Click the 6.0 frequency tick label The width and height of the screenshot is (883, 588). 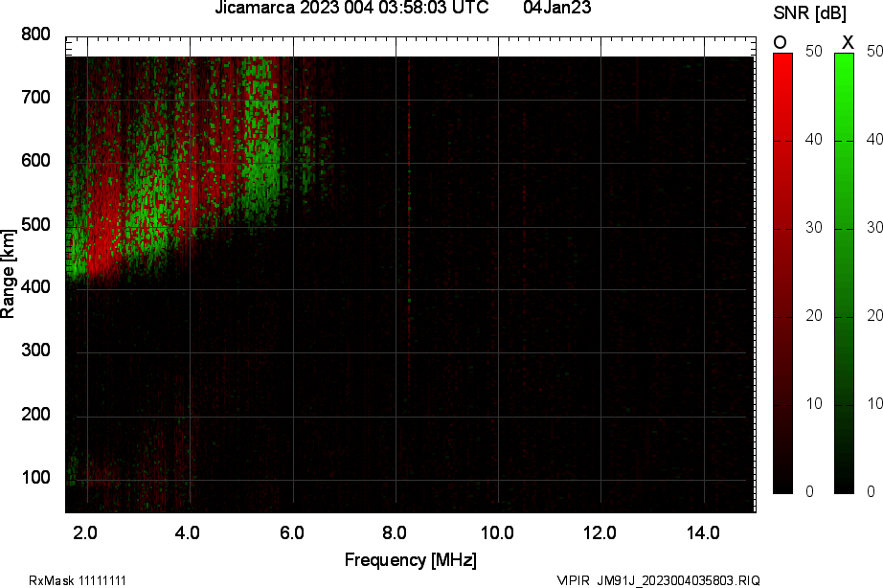tap(292, 532)
